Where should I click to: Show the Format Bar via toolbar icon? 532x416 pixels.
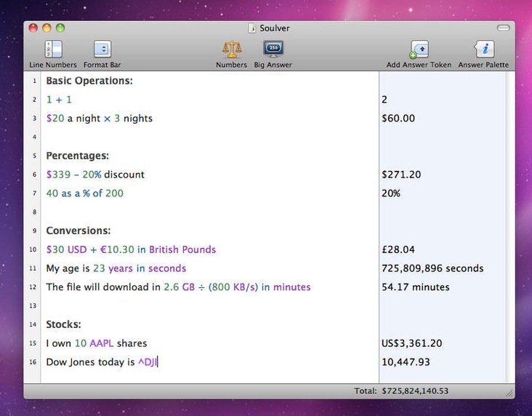pyautogui.click(x=102, y=49)
